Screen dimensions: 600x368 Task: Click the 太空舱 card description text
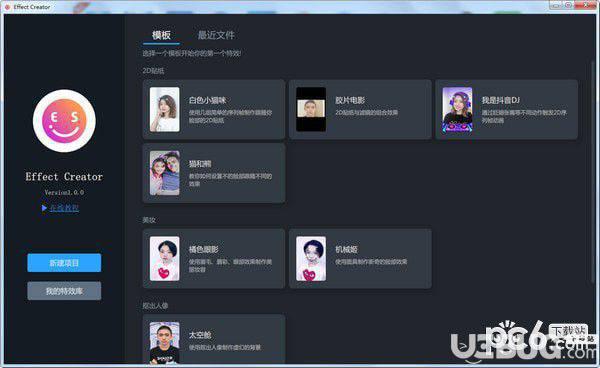[x=225, y=347]
